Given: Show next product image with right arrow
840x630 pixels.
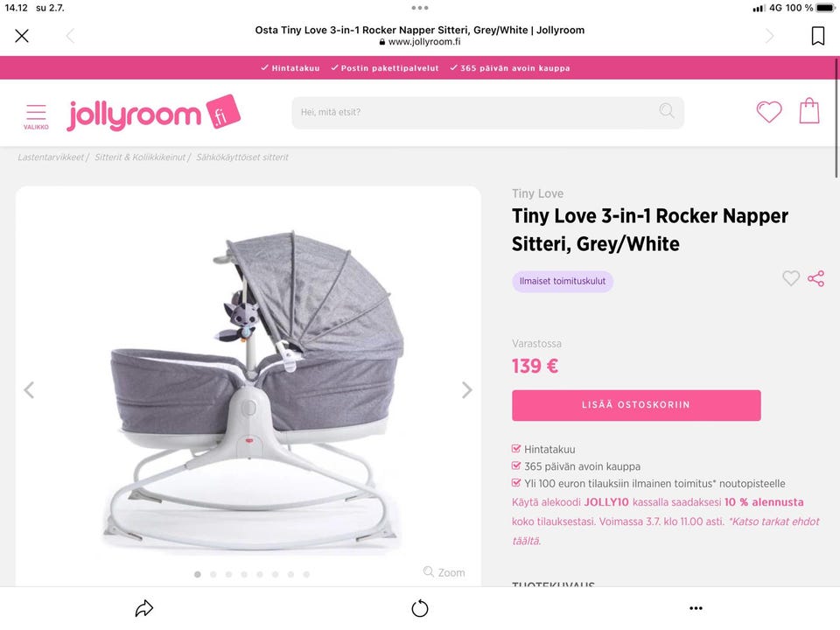Looking at the screenshot, I should [x=466, y=390].
